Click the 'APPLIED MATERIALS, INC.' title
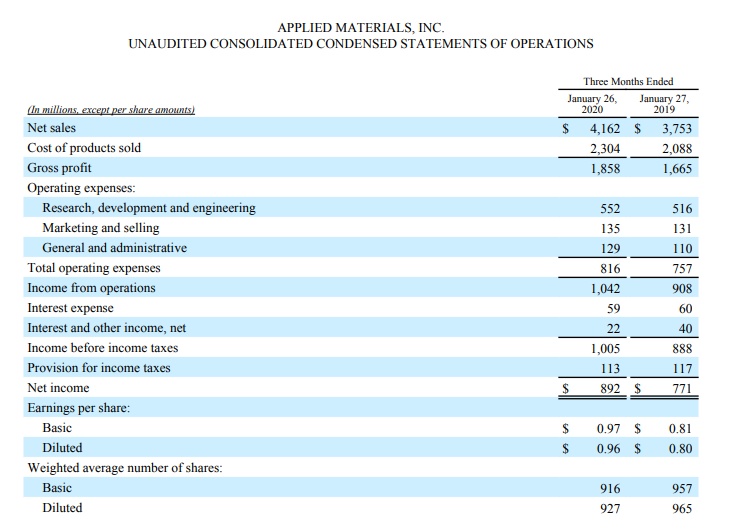This screenshot has height=530, width=733. pyautogui.click(x=360, y=28)
